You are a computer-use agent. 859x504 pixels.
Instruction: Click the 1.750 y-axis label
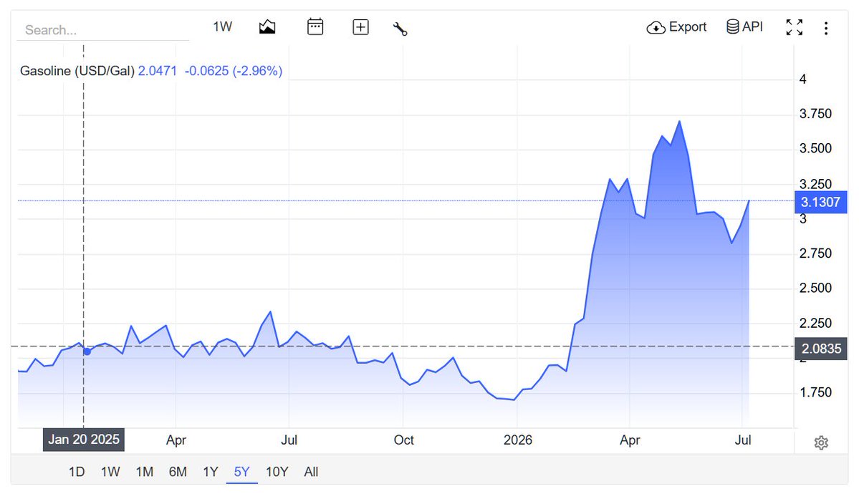pyautogui.click(x=815, y=392)
